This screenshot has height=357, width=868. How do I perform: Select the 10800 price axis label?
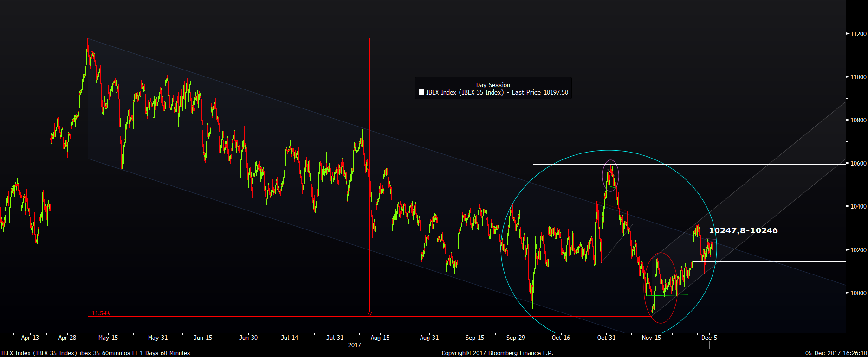tap(858, 120)
